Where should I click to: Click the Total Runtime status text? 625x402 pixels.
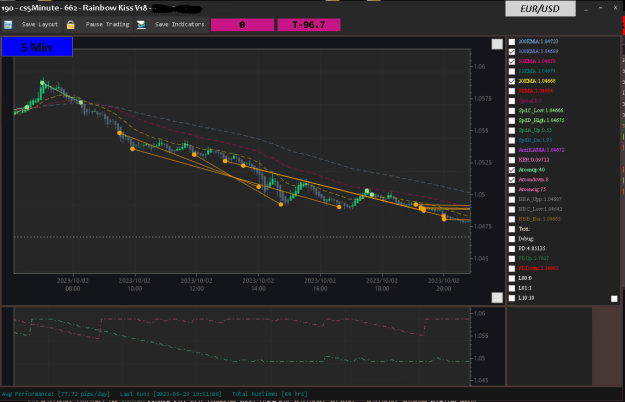click(270, 394)
